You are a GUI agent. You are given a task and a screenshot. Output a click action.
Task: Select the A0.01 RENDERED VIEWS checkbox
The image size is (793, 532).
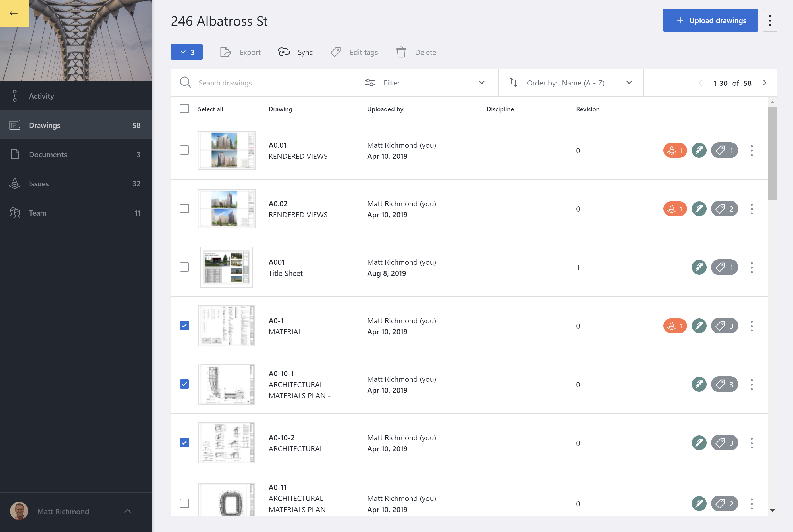coord(184,150)
